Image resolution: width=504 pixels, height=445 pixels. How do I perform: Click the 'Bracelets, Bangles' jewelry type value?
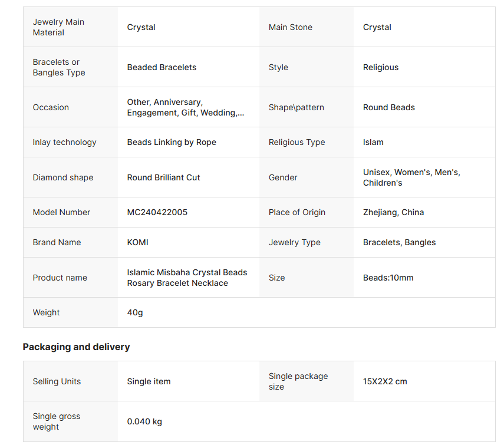click(399, 242)
